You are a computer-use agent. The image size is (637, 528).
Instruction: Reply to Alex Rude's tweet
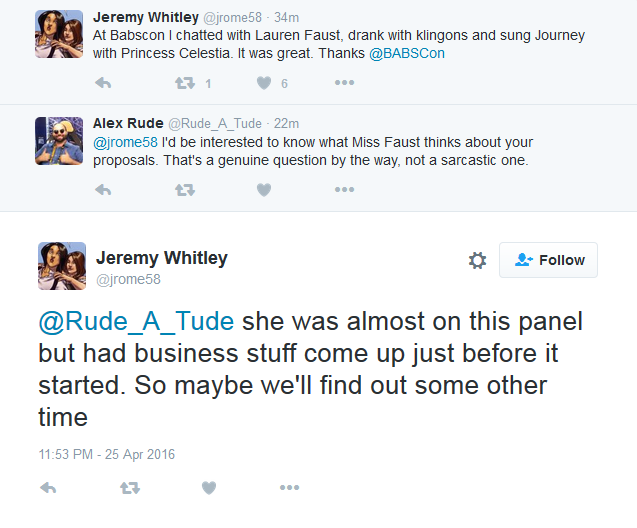102,189
